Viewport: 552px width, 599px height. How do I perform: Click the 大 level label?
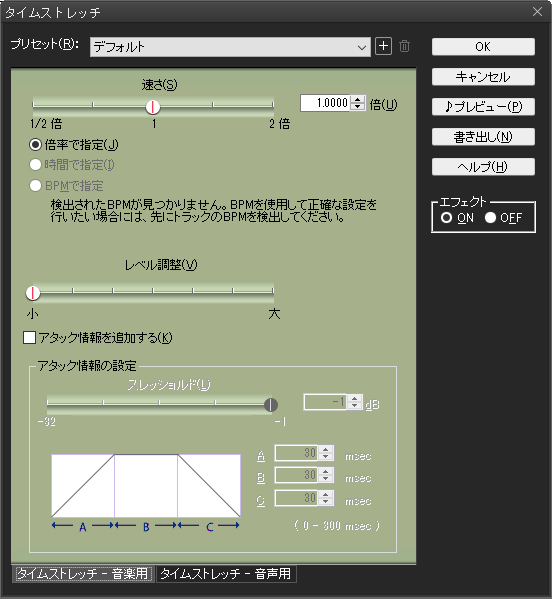(x=274, y=314)
